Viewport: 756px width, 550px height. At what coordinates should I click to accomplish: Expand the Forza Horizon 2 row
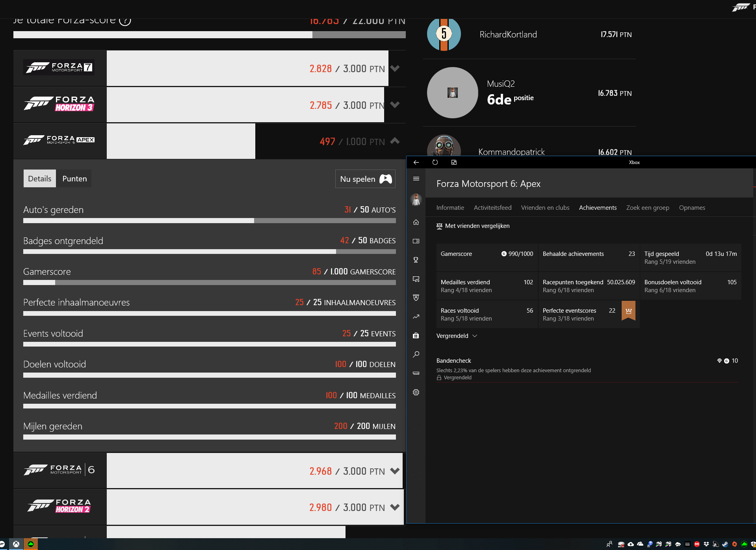click(x=395, y=507)
